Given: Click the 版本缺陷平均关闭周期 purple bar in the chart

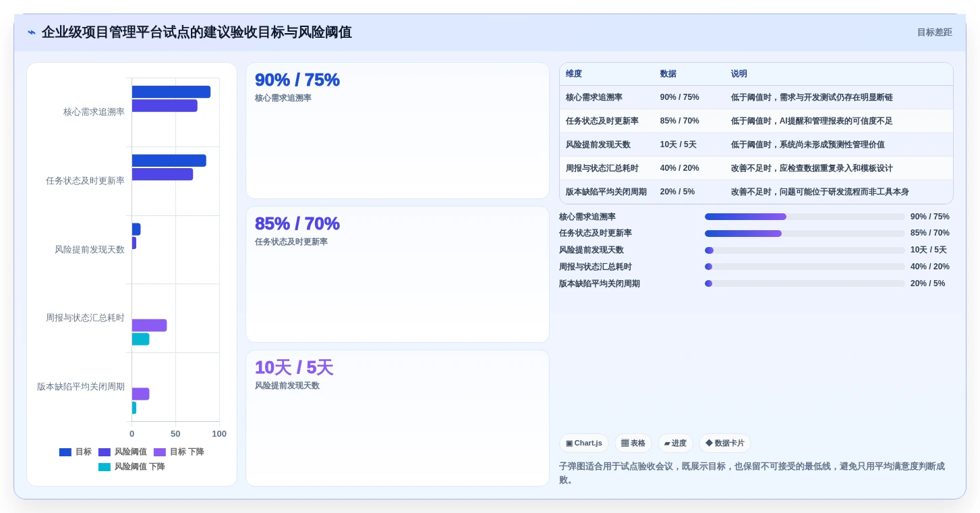Looking at the screenshot, I should [140, 394].
